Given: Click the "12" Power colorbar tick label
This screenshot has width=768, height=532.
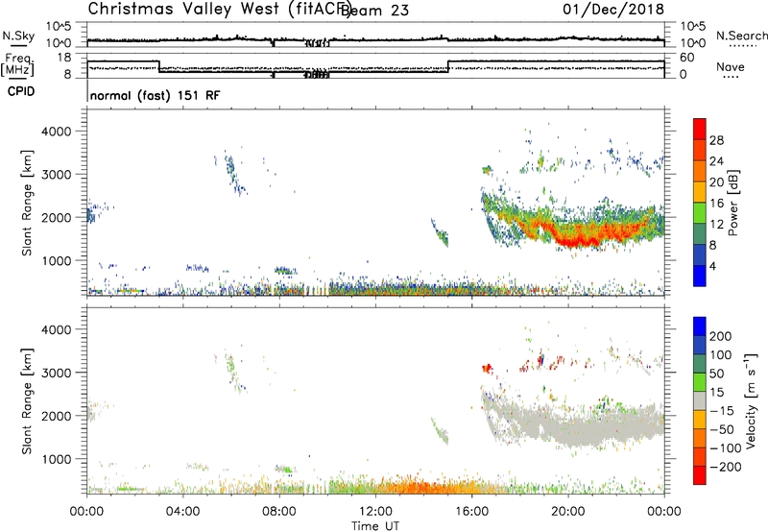Looking at the screenshot, I should pyautogui.click(x=716, y=225).
